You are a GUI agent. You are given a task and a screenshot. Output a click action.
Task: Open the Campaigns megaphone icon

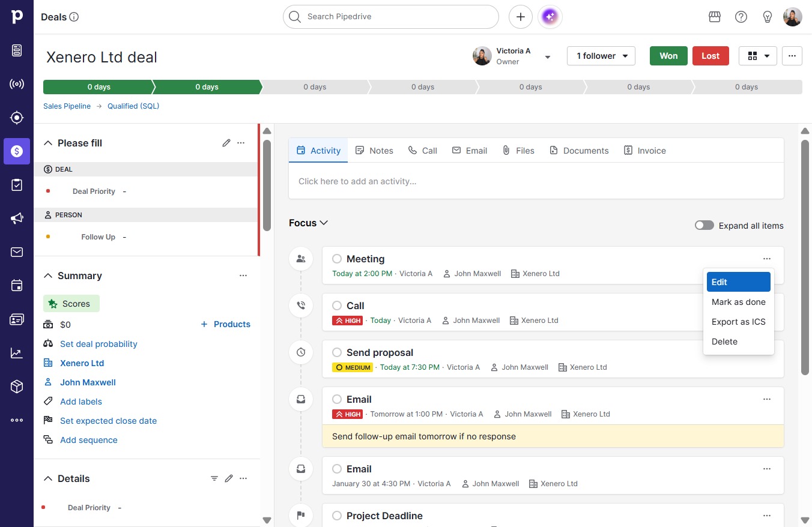pyautogui.click(x=17, y=218)
